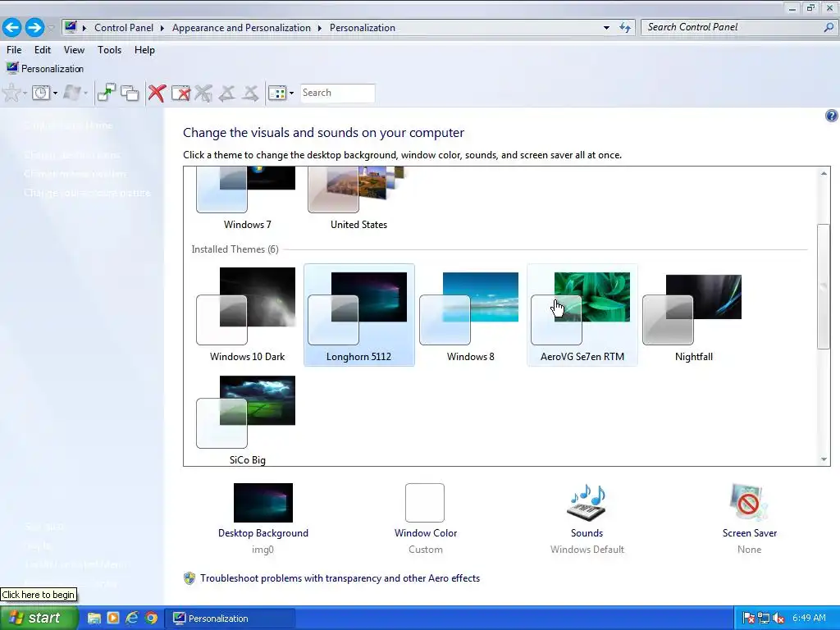Open the recent pages dropdown beside Forward
Screen dimensions: 840x630
click(x=52, y=27)
